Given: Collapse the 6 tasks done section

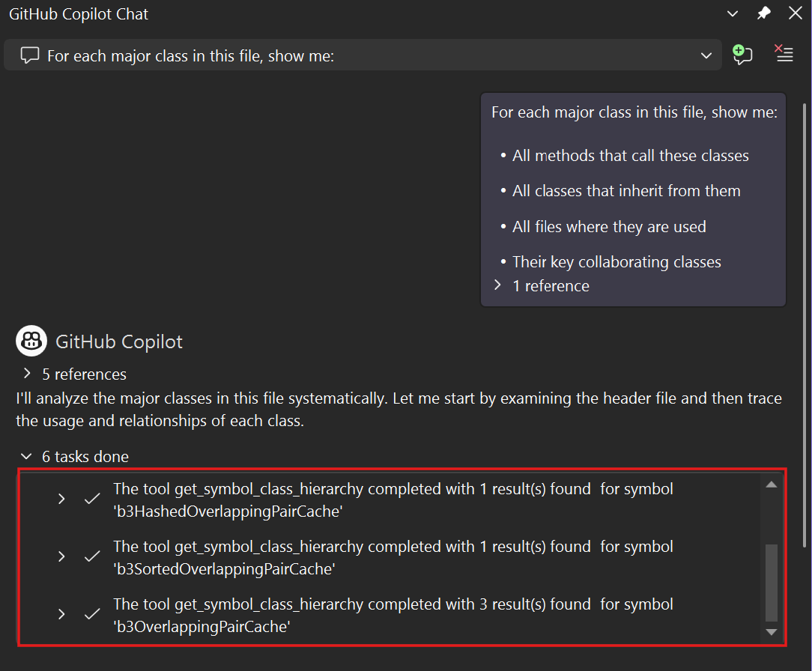Looking at the screenshot, I should click(x=27, y=456).
